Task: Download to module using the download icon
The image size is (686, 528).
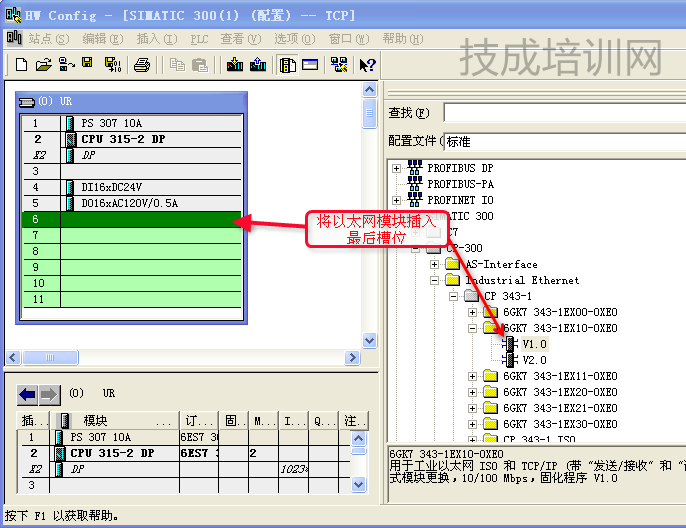Action: (x=235, y=65)
